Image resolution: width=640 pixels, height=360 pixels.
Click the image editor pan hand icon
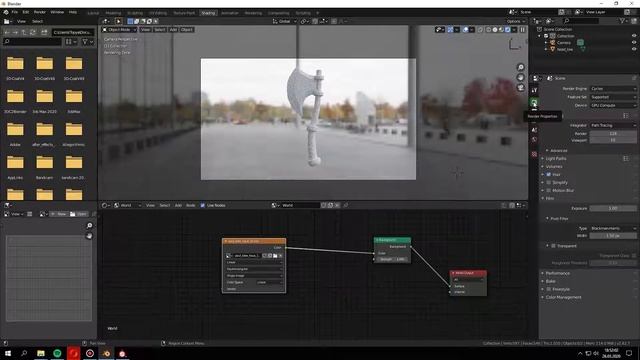coord(89,236)
